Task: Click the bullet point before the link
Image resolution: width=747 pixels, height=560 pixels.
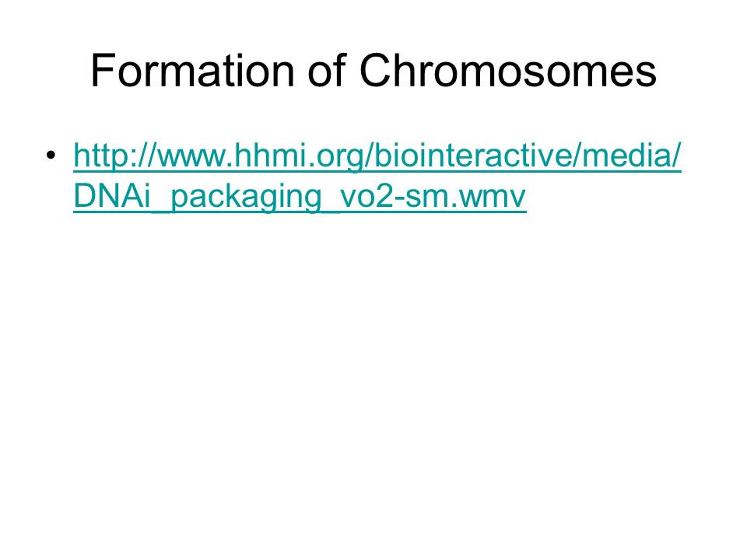Action: click(x=51, y=156)
